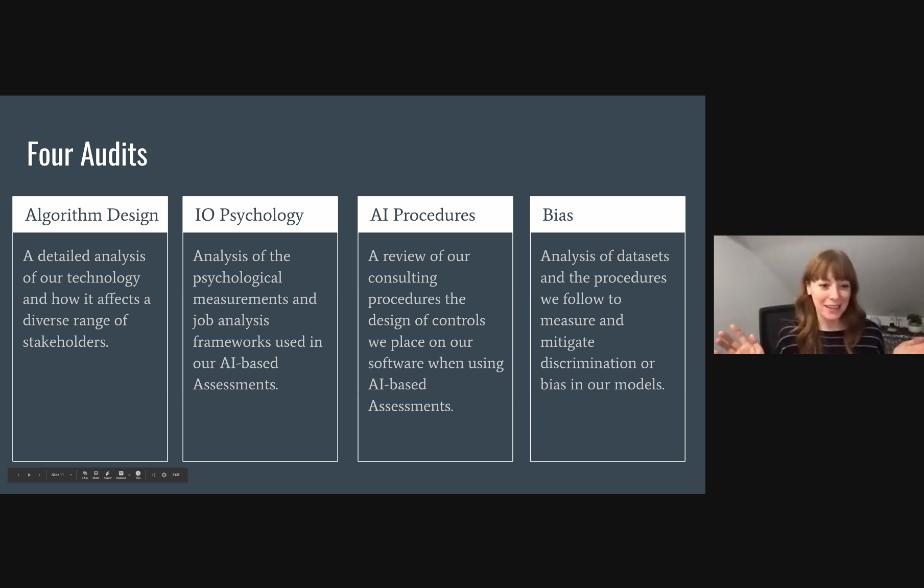Expand the caption options arrow
Viewport: 924px width, 588px height.
click(129, 475)
